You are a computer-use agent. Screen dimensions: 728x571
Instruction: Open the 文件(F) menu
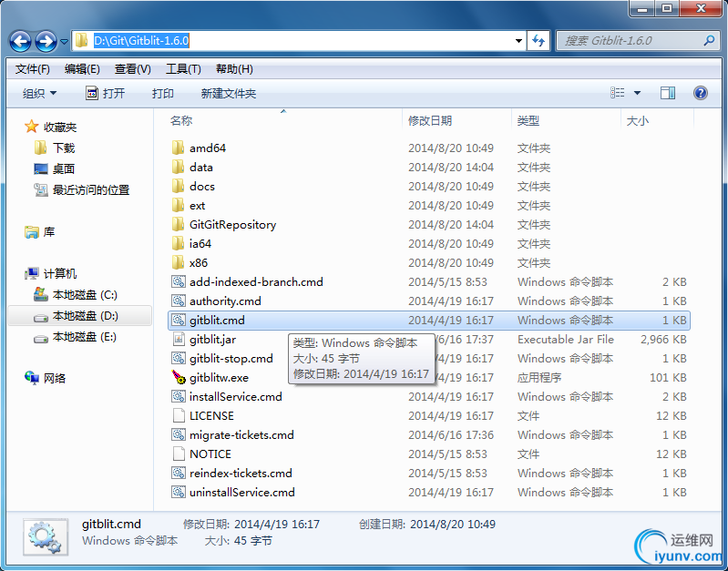click(33, 69)
